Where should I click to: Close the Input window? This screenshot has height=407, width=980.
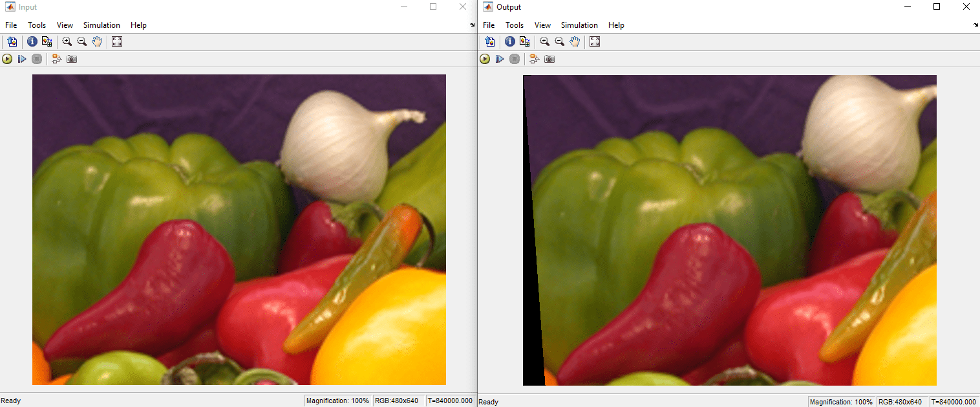coord(463,6)
